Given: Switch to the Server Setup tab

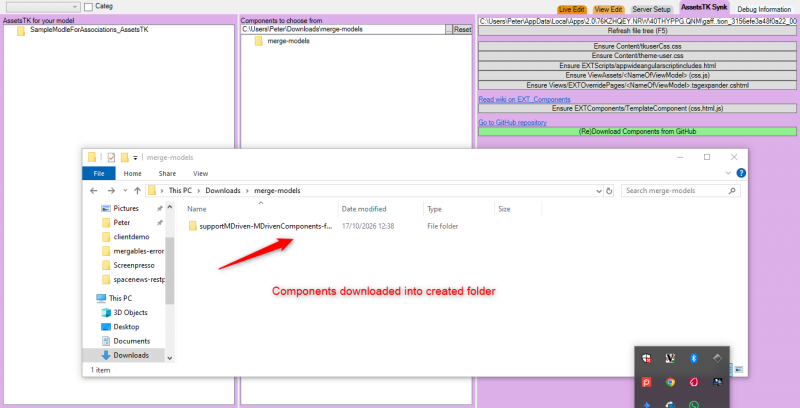Looking at the screenshot, I should (x=652, y=9).
